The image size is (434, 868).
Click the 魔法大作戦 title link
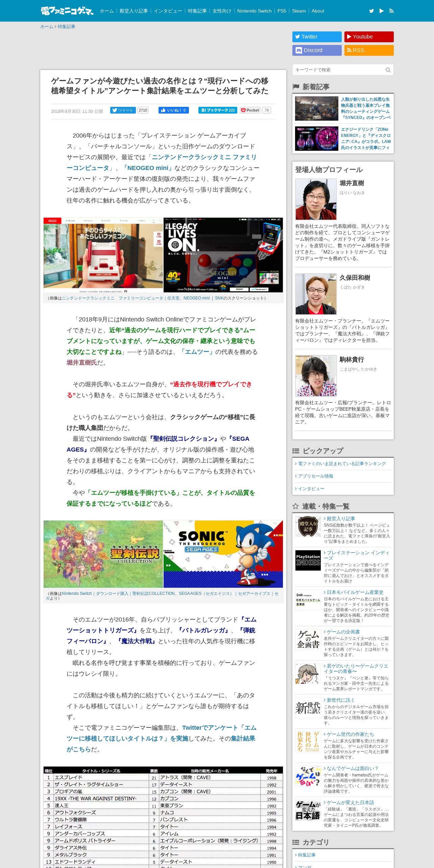pyautogui.click(x=137, y=641)
